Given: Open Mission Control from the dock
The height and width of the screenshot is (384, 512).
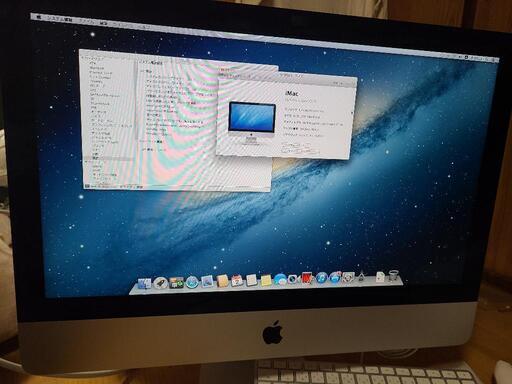Looking at the screenshot, I should click(176, 283).
